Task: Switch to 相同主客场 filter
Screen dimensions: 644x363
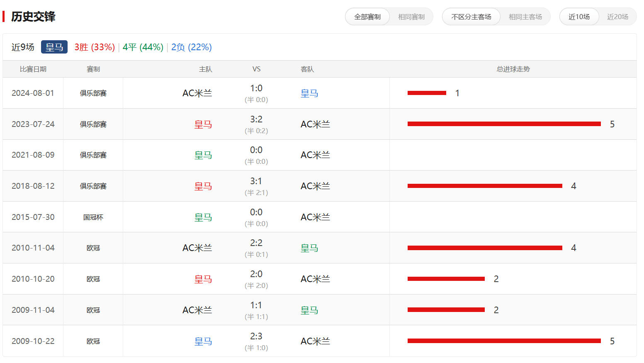Action: pyautogui.click(x=525, y=17)
